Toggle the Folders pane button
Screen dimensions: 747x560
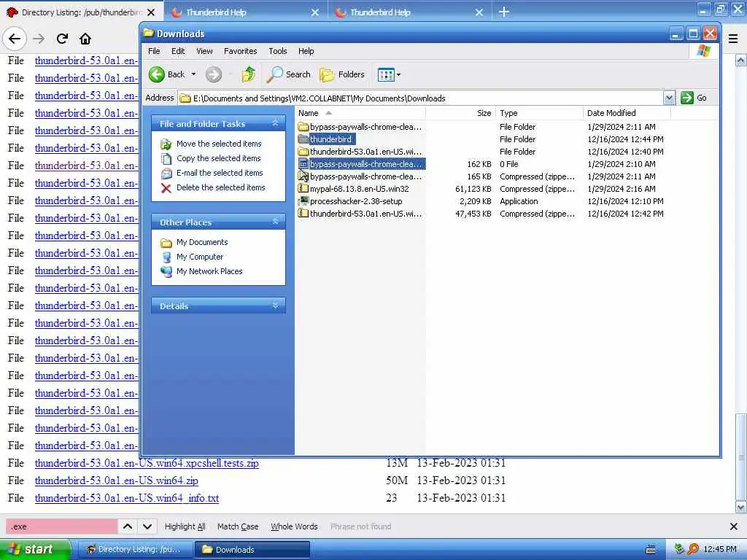coord(342,74)
